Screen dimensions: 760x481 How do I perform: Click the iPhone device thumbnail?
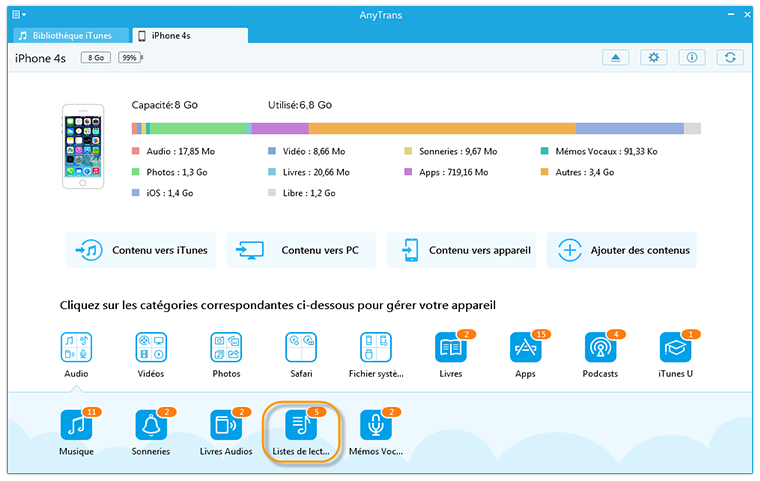pos(83,146)
